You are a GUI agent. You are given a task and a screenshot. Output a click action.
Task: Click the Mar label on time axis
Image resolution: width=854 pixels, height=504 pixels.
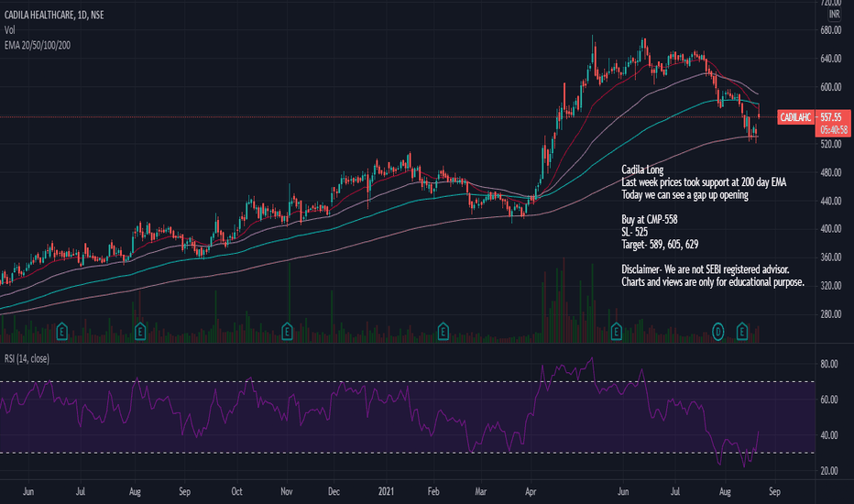pyautogui.click(x=480, y=491)
